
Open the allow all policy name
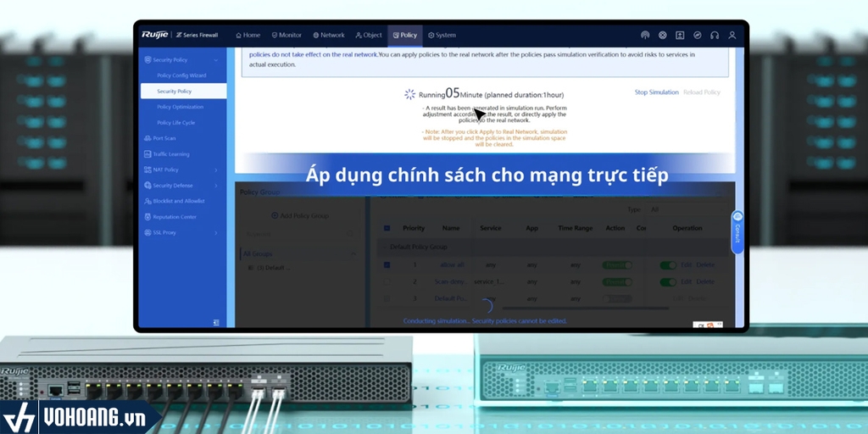tap(453, 265)
